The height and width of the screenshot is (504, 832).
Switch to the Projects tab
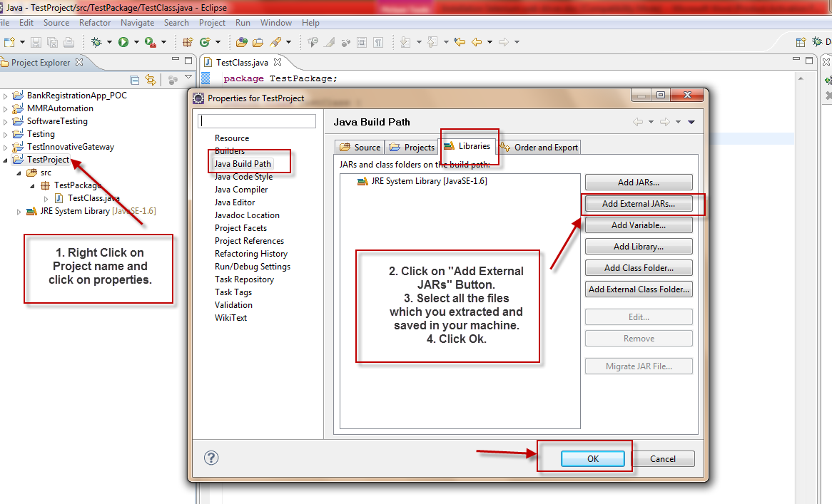412,147
